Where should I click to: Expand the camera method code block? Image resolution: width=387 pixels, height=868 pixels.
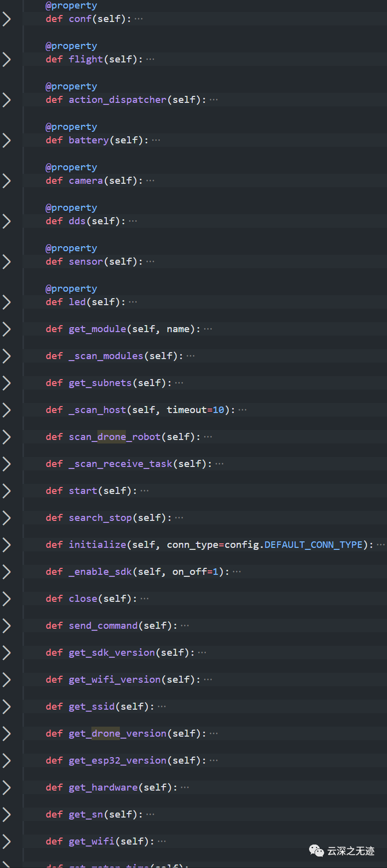point(6,181)
